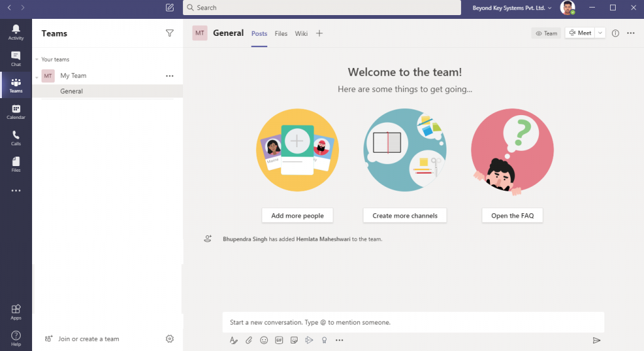Select My Team in the list
The width and height of the screenshot is (644, 351).
[x=73, y=75]
